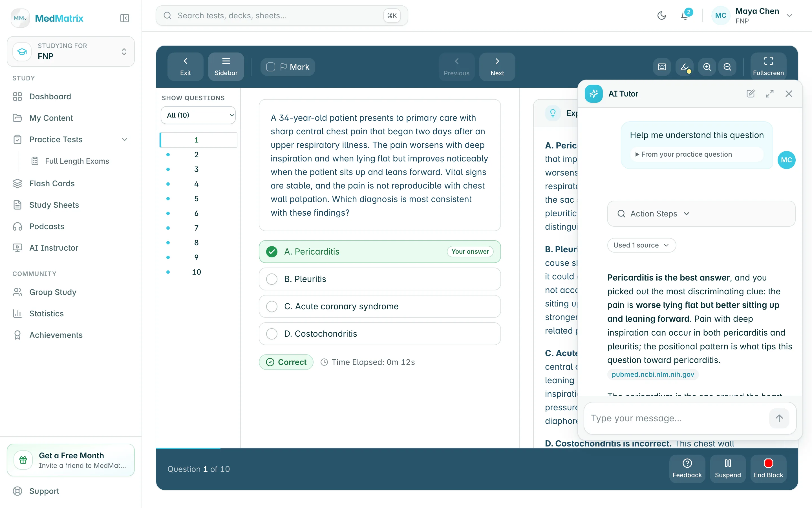Suspend the test block
The height and width of the screenshot is (508, 812).
(727, 469)
